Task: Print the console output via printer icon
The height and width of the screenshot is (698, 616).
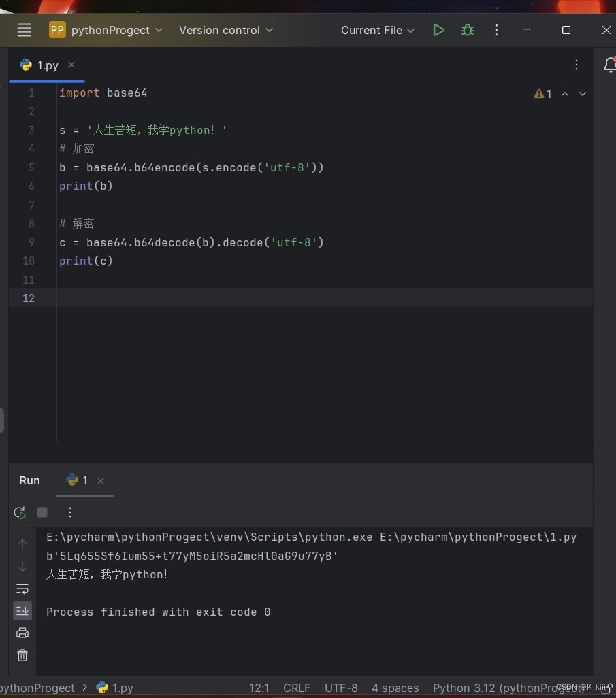Action: [x=22, y=633]
